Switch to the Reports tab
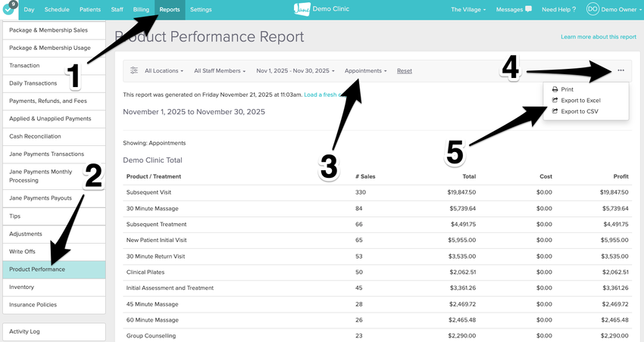 (x=170, y=10)
